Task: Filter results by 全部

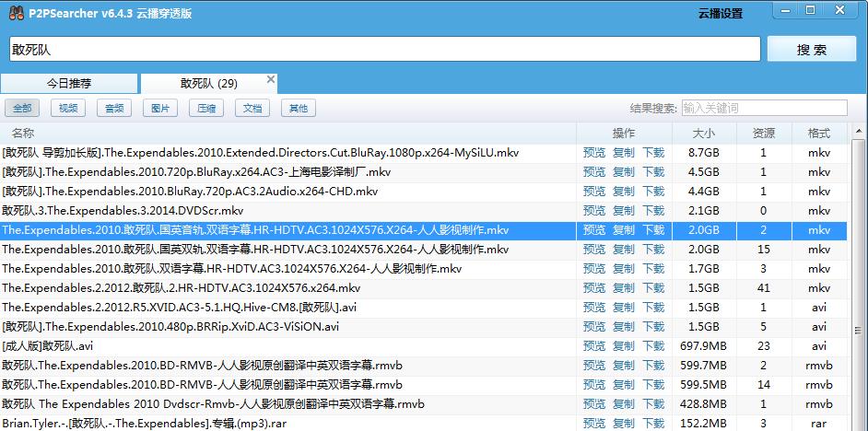Action: [22, 109]
